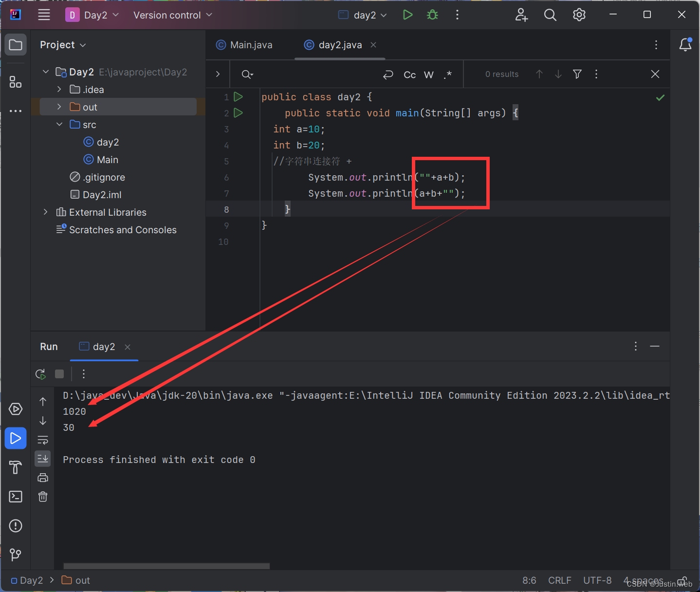Open the day2 run configuration dropdown

[363, 15]
